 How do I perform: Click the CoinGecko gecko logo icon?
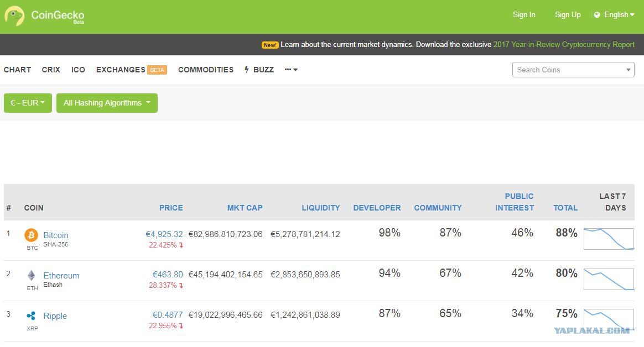click(14, 16)
